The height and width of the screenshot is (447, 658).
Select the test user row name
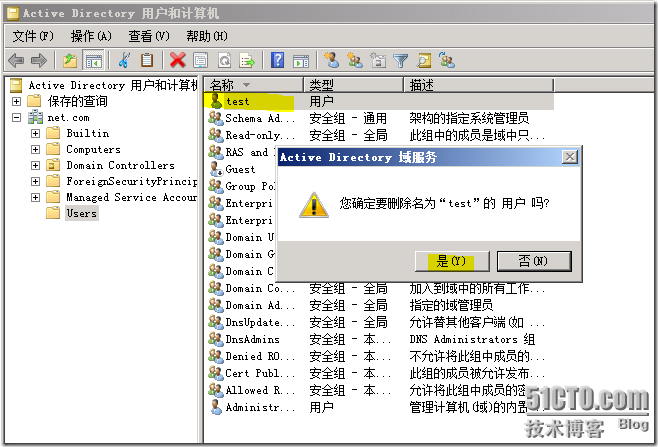click(238, 101)
